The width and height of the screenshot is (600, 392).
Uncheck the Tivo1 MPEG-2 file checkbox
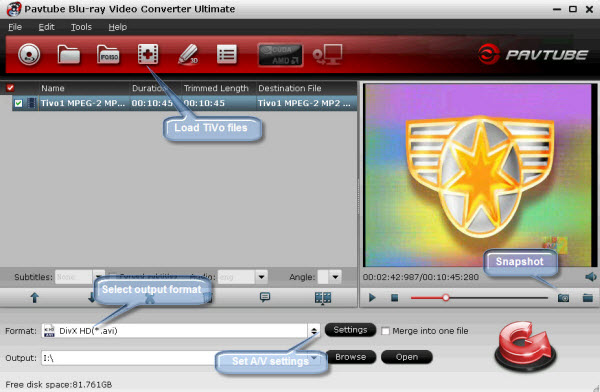pos(18,103)
